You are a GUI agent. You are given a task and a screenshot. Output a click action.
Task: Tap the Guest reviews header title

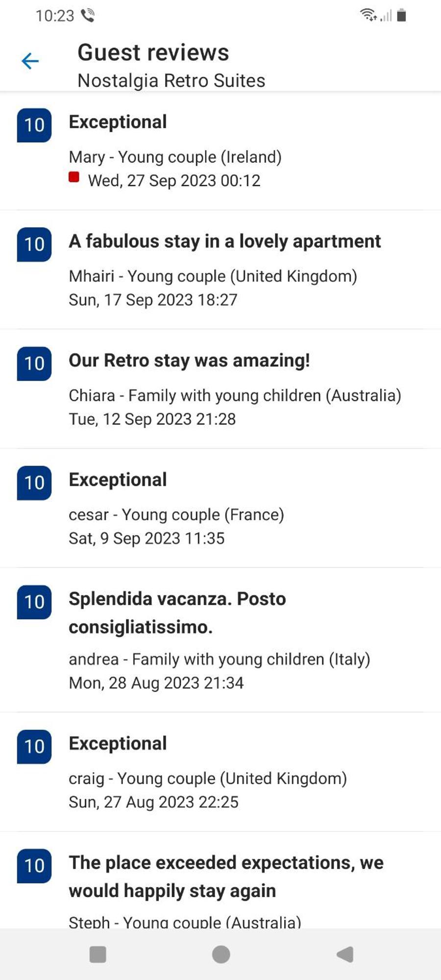pos(153,52)
